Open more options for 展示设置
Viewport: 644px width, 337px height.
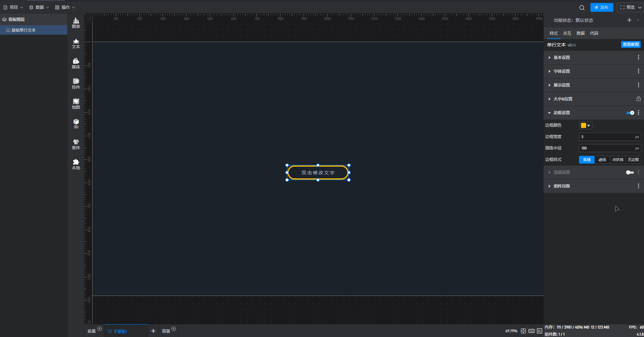pos(638,85)
